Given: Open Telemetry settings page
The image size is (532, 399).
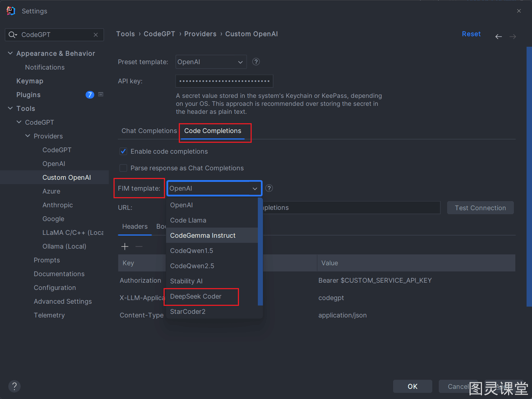Looking at the screenshot, I should click(49, 315).
